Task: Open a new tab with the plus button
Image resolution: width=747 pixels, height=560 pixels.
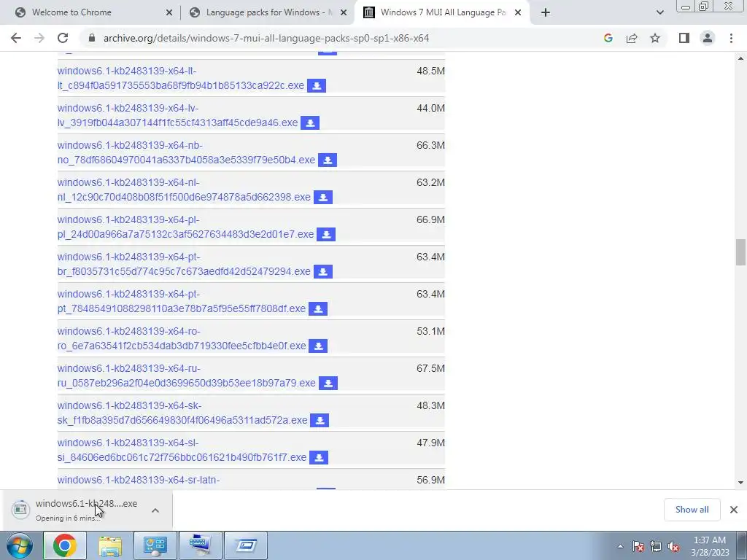Action: 546,12
